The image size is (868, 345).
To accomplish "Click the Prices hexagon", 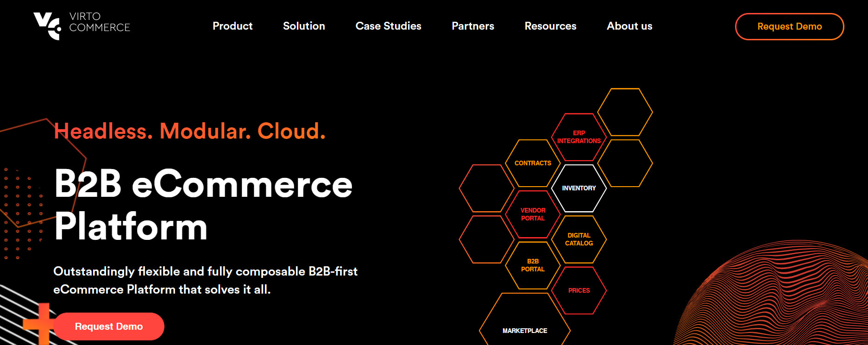I will tap(579, 290).
